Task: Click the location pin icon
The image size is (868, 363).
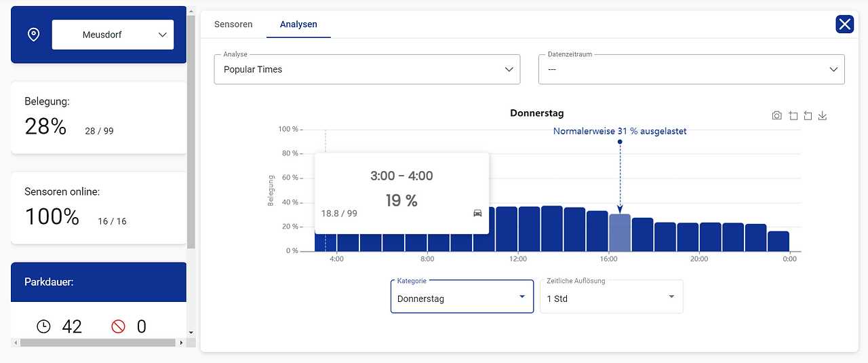Action: click(x=33, y=35)
